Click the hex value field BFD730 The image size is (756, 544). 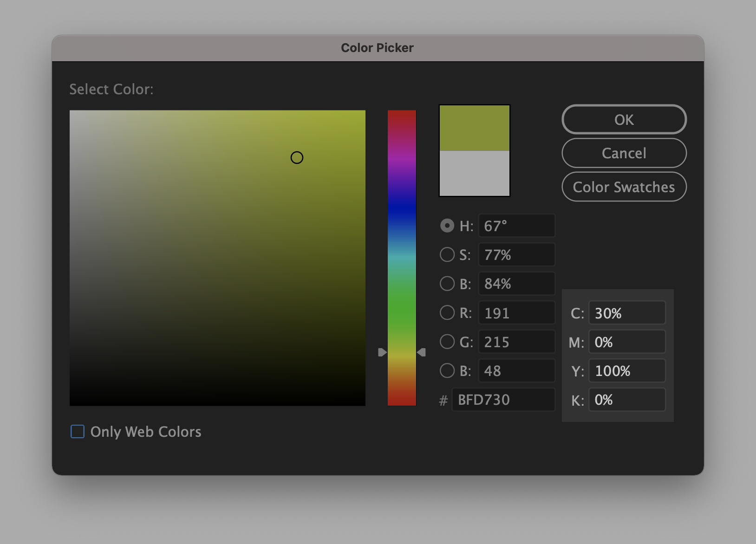503,400
